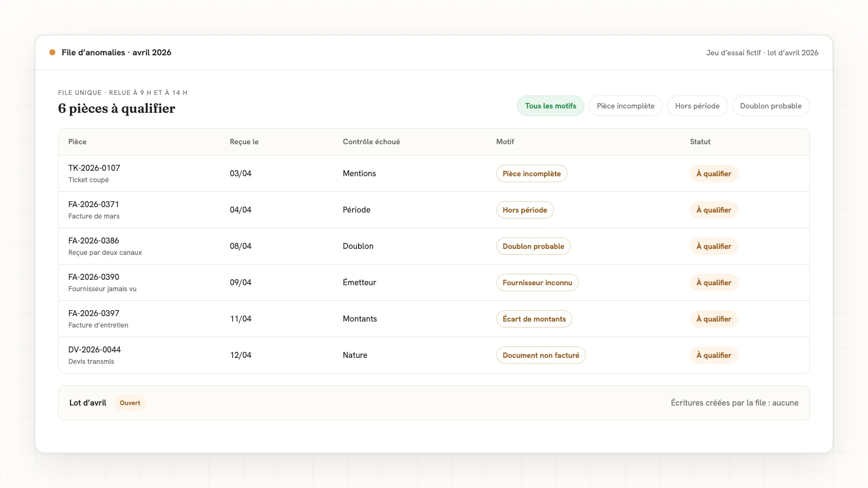Image resolution: width=868 pixels, height=488 pixels.
Task: Click the "Pièce incomplète" motif badge in TK-2026-0107 row
Action: pyautogui.click(x=532, y=174)
